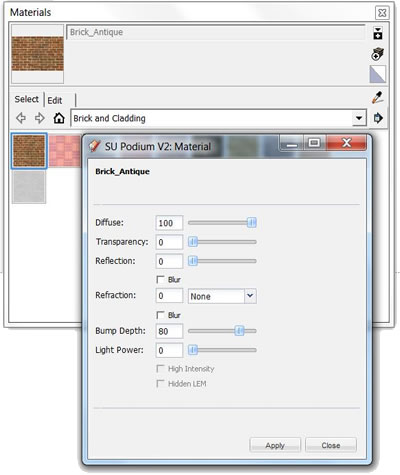Click the Create Material icon

(378, 54)
